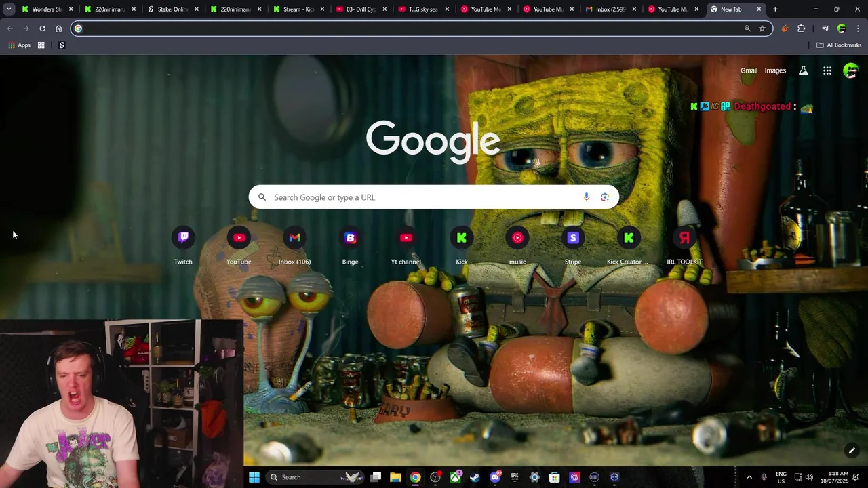This screenshot has height=488, width=868.
Task: Close the Stake: Online tab
Action: pyautogui.click(x=197, y=9)
